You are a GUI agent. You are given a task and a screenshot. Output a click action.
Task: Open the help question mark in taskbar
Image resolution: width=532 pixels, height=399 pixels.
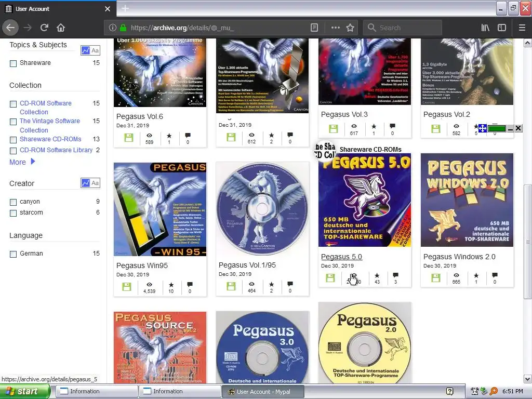(x=449, y=391)
